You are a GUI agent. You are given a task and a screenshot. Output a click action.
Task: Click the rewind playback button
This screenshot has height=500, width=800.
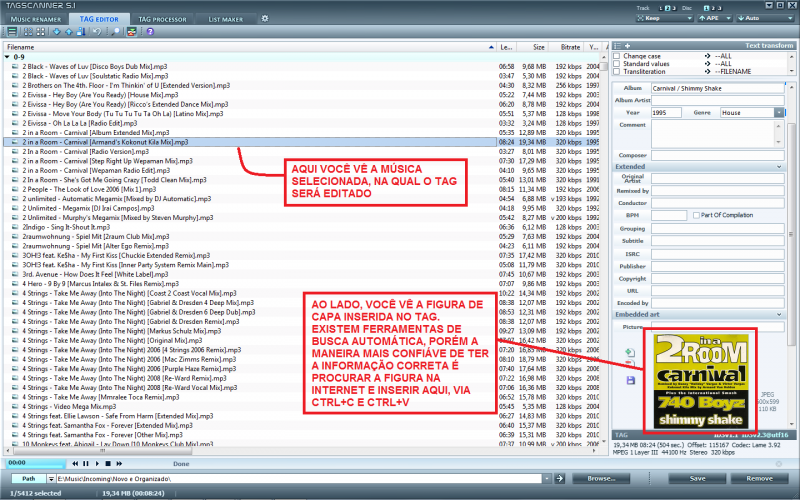click(75, 464)
